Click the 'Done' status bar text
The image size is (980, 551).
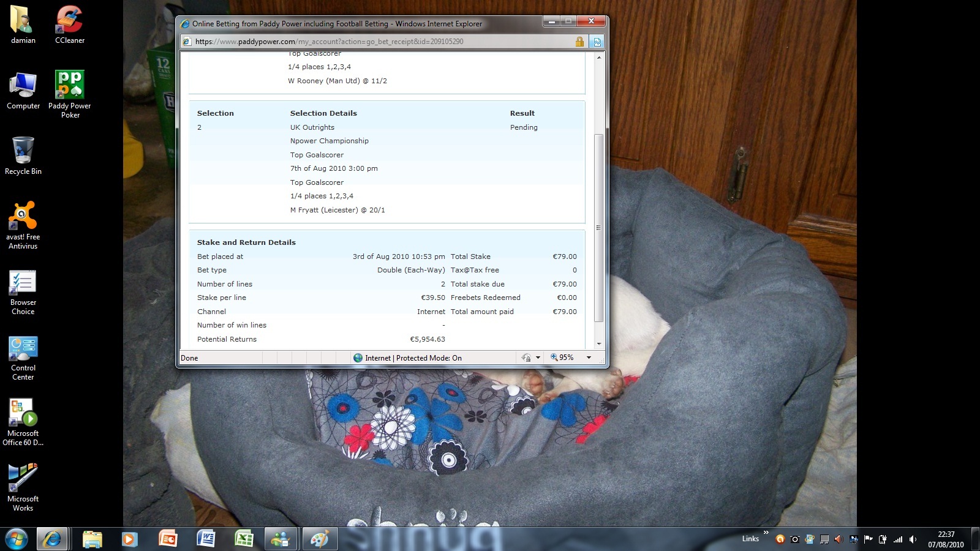(x=189, y=358)
